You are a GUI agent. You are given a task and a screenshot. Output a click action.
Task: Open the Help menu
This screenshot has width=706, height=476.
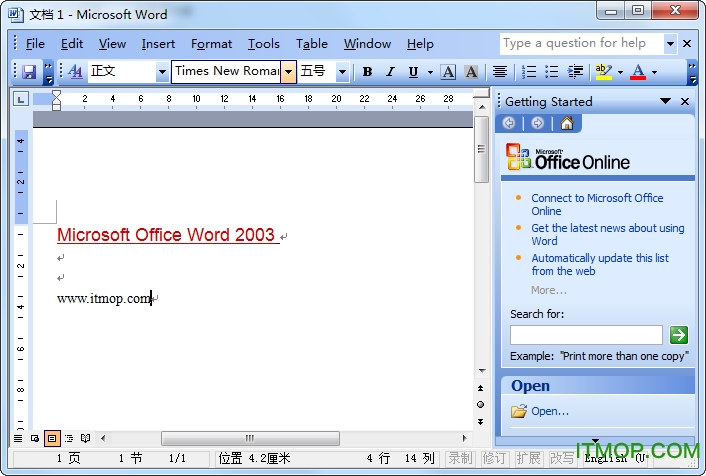click(420, 44)
